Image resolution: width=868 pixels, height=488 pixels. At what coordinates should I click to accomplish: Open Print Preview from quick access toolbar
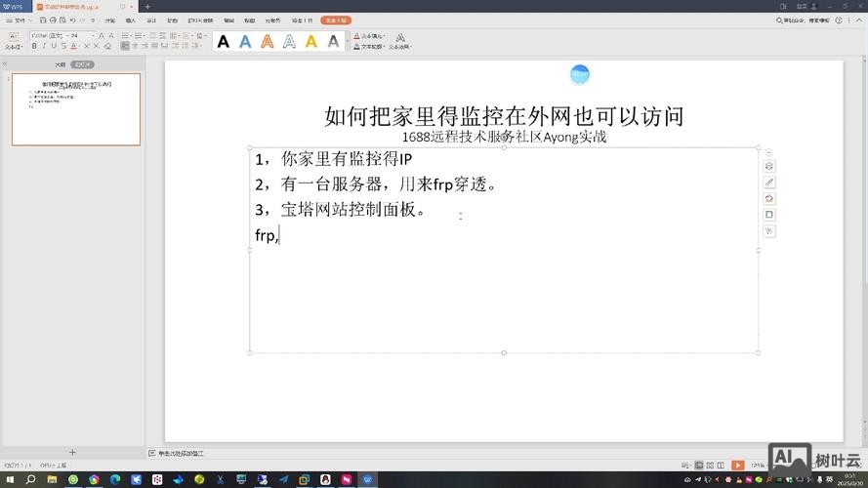(x=62, y=20)
